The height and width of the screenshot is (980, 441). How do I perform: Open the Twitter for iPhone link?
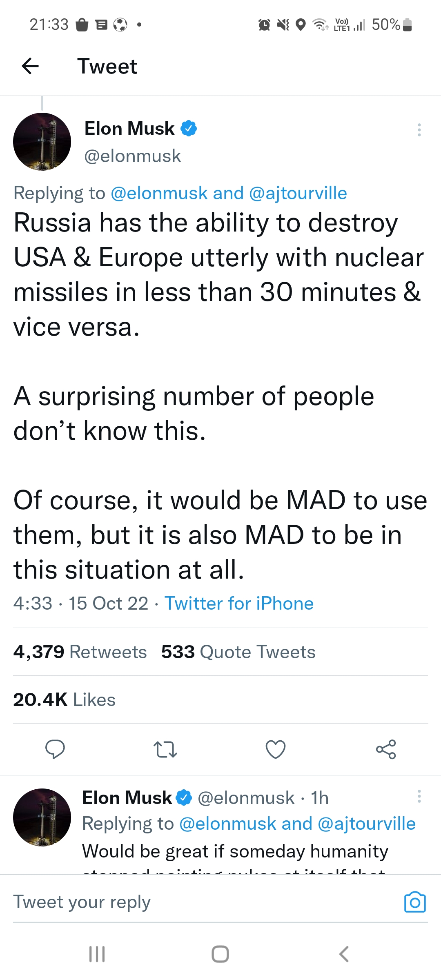239,604
